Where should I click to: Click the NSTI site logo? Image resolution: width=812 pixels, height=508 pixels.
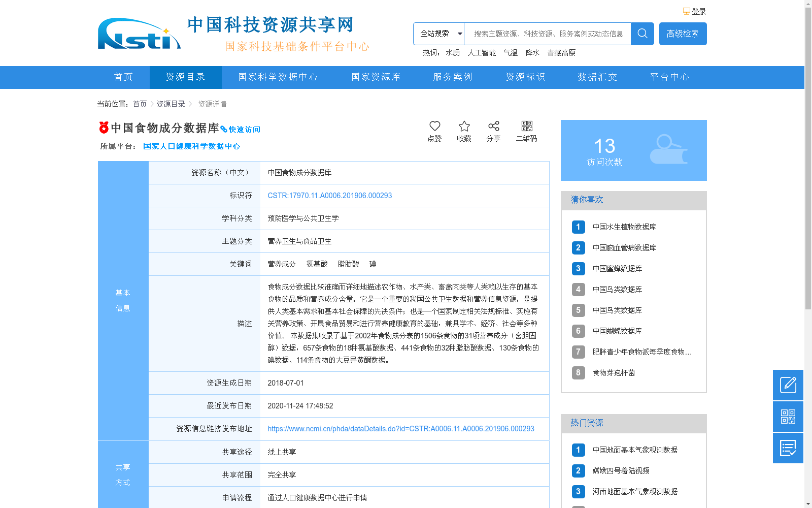(x=139, y=34)
